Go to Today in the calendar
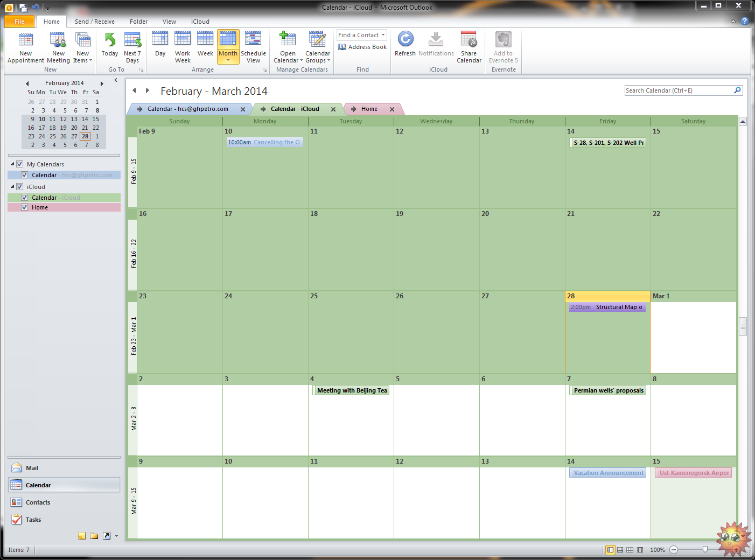The image size is (755, 560). pyautogui.click(x=110, y=45)
